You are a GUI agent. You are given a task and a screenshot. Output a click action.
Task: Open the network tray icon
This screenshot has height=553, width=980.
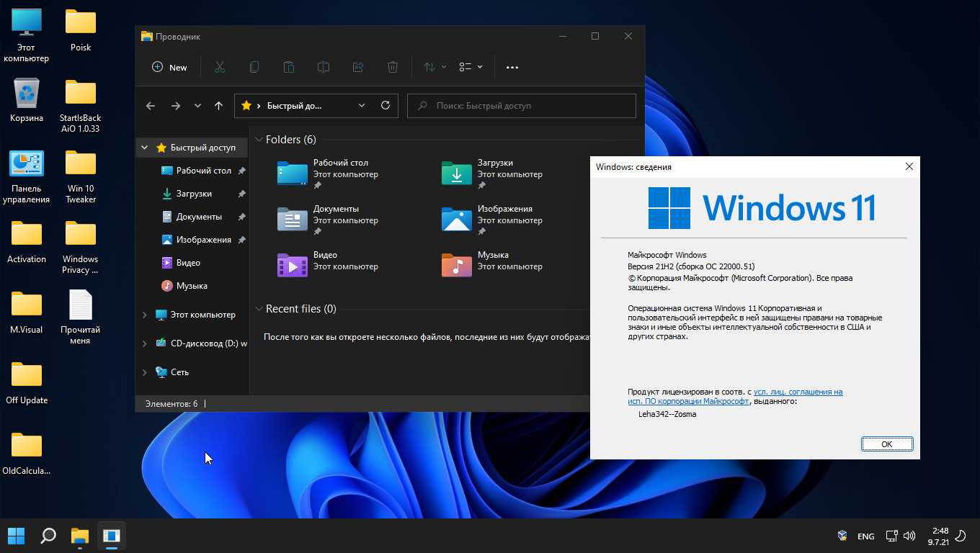[x=892, y=536]
